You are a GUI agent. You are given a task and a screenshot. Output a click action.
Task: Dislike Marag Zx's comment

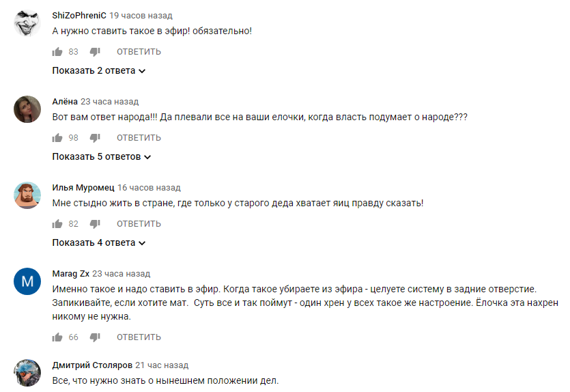pyautogui.click(x=95, y=337)
